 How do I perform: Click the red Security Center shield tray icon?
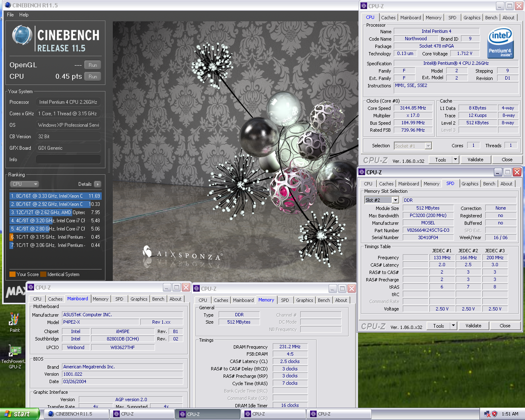click(494, 414)
